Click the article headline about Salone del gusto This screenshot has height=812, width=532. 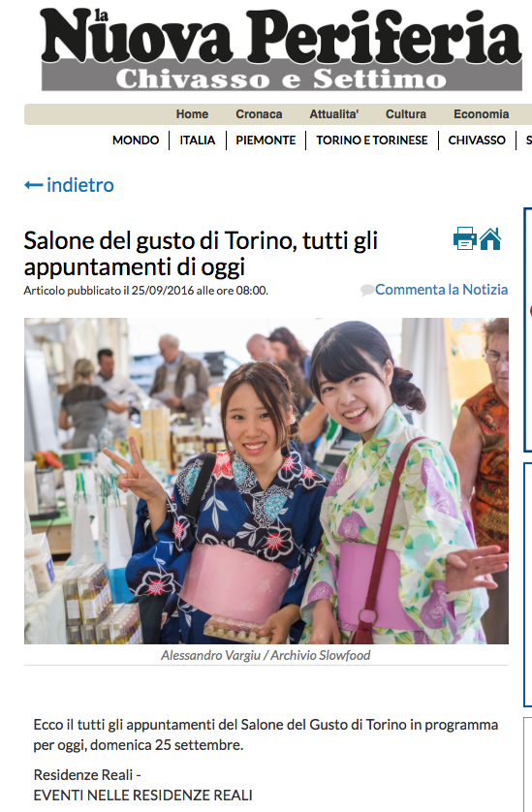[x=201, y=254]
